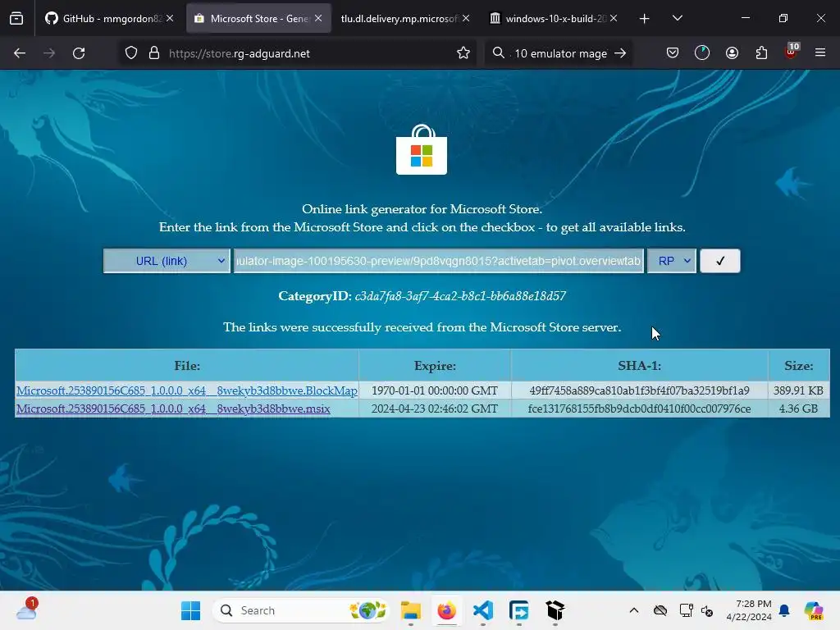
Task: Close the tlu.dl.delivery tab
Action: 466,18
